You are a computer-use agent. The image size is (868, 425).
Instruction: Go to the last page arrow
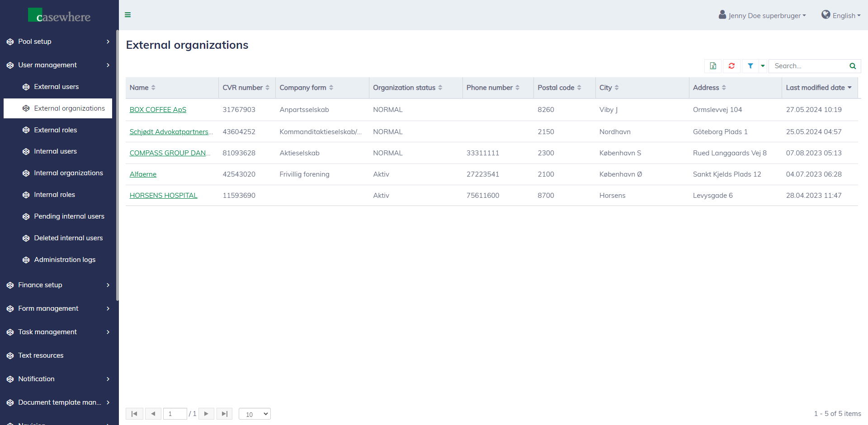click(x=224, y=414)
